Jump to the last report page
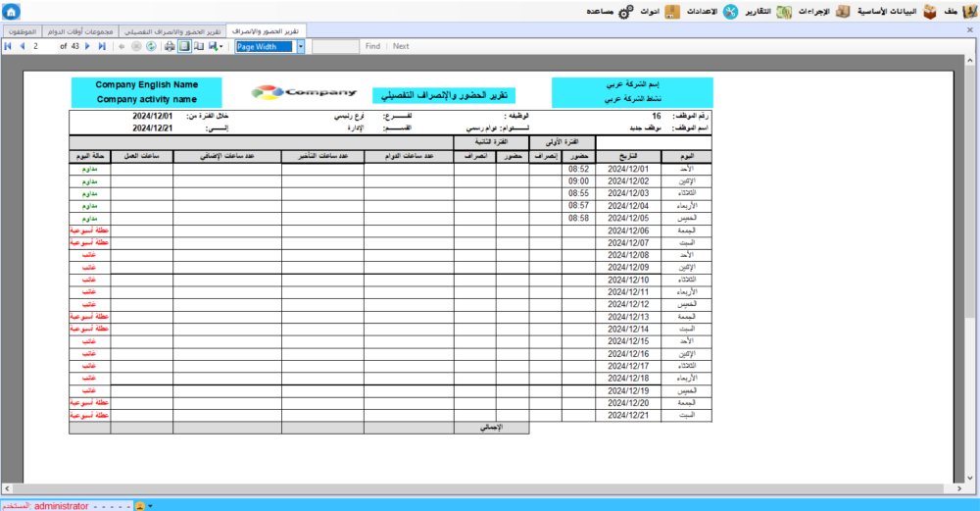 (102, 46)
